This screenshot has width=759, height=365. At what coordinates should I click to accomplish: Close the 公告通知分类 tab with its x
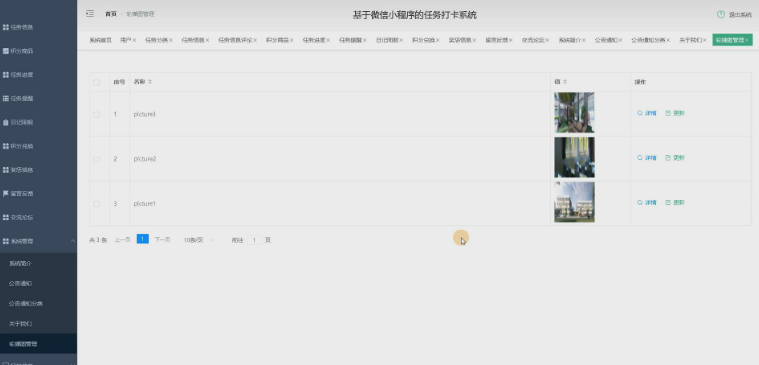pyautogui.click(x=668, y=40)
